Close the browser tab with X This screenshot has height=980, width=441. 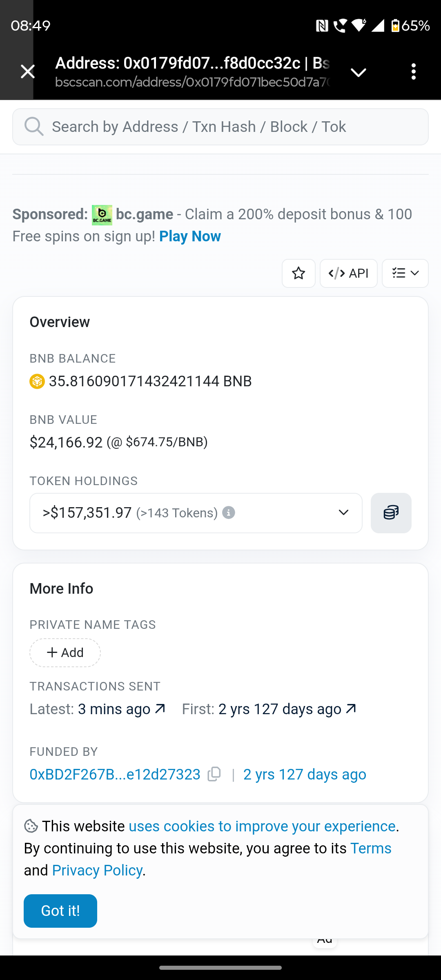28,71
